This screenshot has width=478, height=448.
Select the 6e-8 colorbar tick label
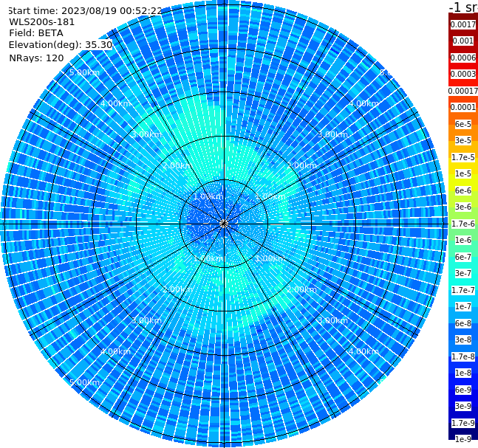click(463, 323)
